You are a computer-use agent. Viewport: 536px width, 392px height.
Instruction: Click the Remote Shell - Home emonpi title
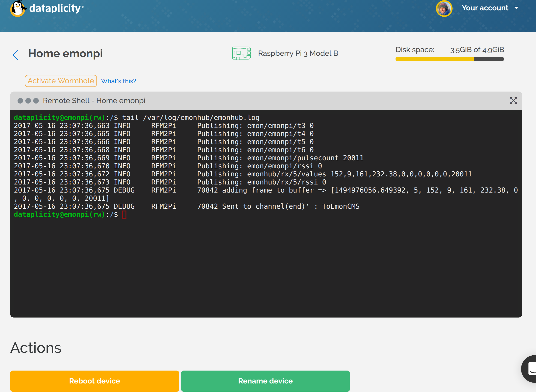click(x=94, y=101)
